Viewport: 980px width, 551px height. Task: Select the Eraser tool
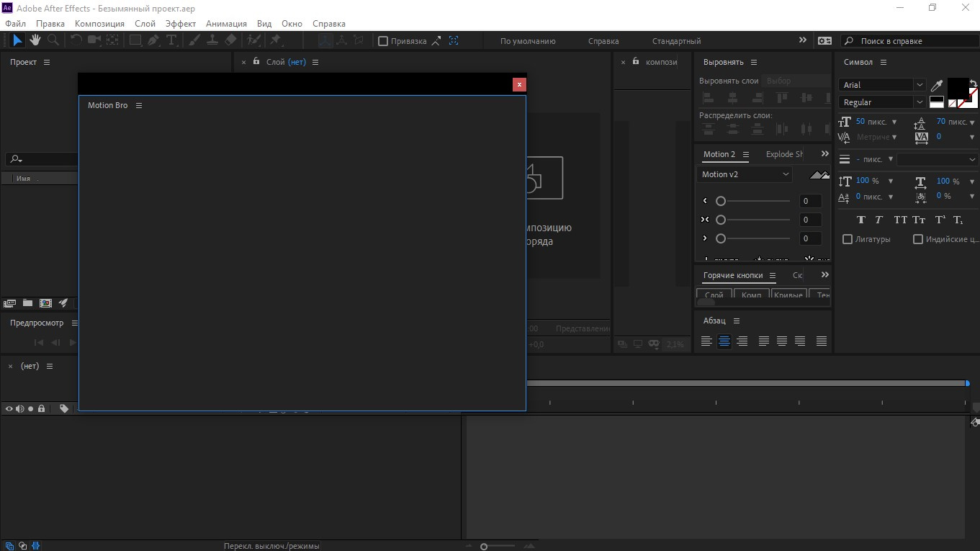click(x=230, y=41)
